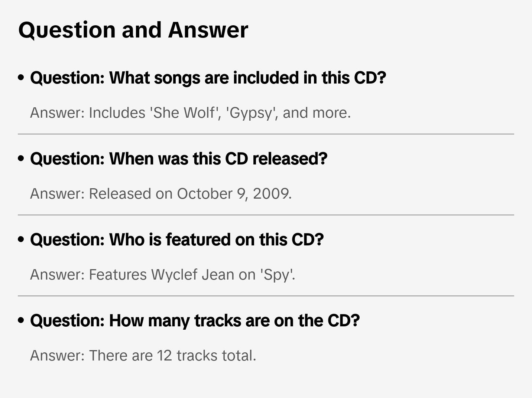Click the word "Answer" in the page heading
This screenshot has height=398, width=532.
pyautogui.click(x=208, y=30)
